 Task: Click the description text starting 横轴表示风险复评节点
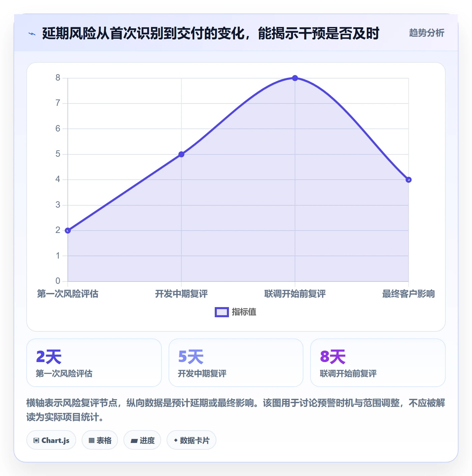pos(236,410)
